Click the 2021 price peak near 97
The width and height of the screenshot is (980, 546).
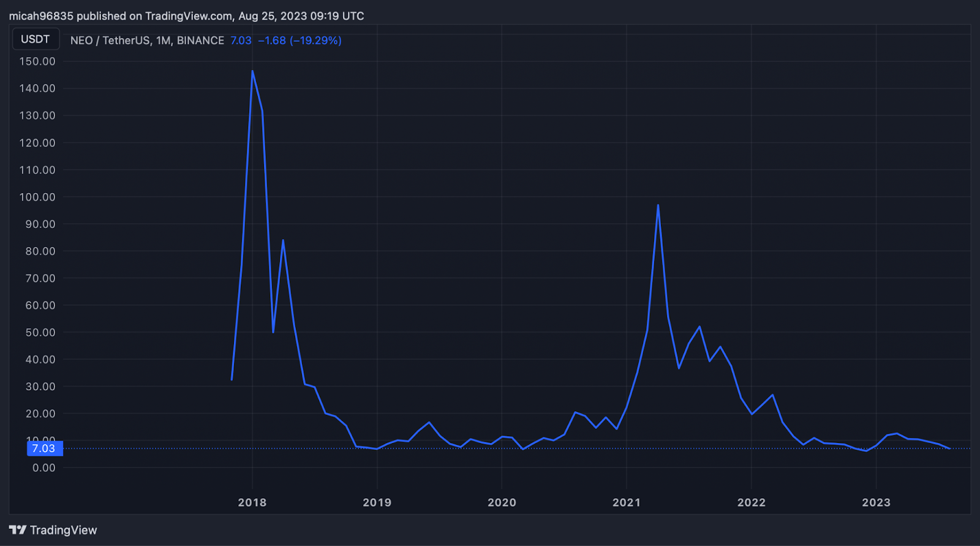point(658,205)
